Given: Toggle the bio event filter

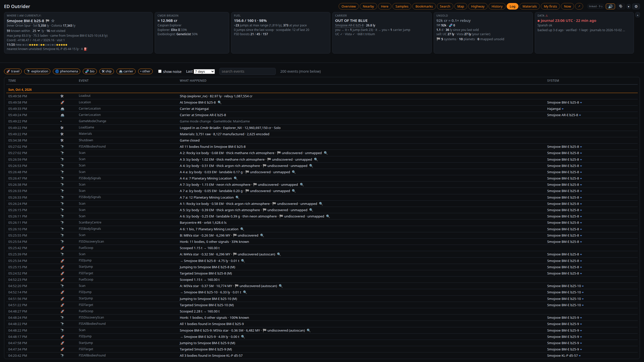Looking at the screenshot, I should coord(90,71).
